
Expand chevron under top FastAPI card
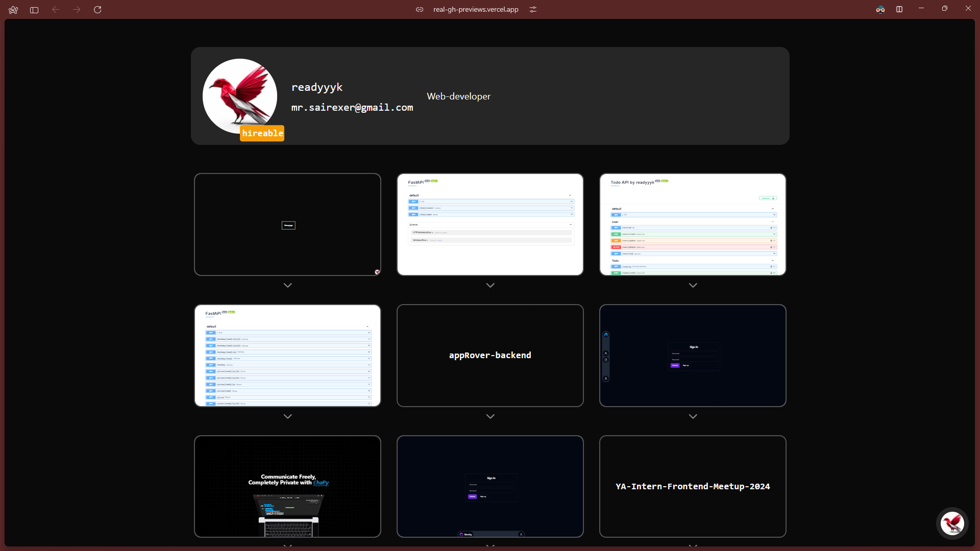[x=490, y=286]
